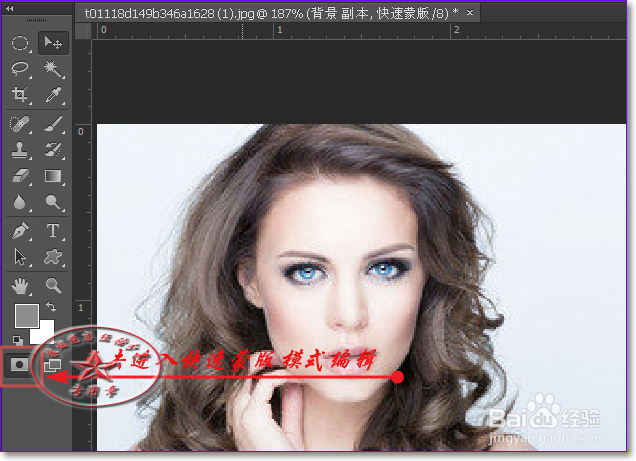
Task: Activate the t01118d149b346a1628 (1).jpg document tab
Action: click(x=271, y=13)
